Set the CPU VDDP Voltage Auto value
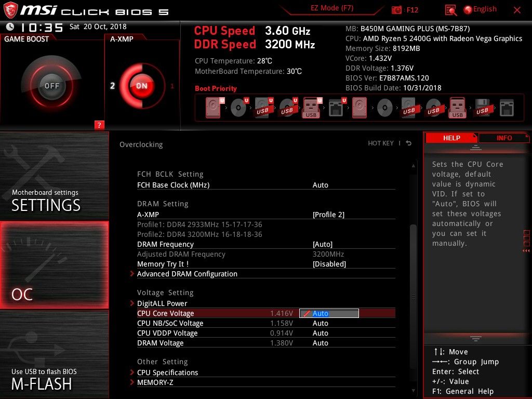Viewport: 532px width, 399px height. (320, 333)
